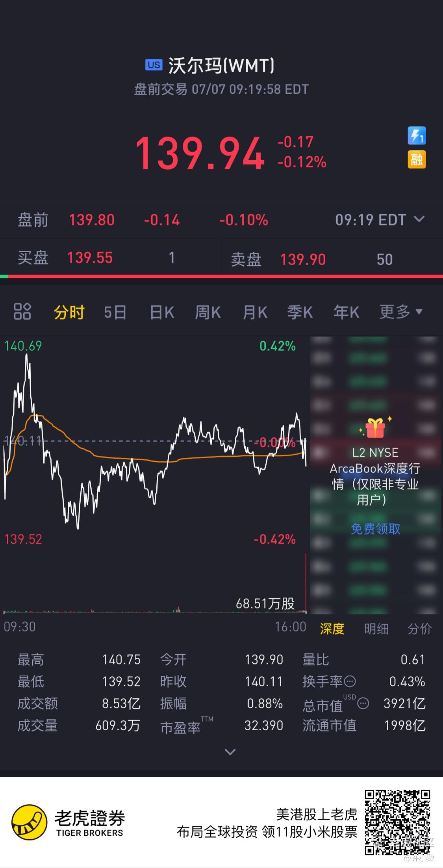The image size is (443, 868).
Task: Tap the chart +0.42% upper percent label
Action: pos(278,346)
